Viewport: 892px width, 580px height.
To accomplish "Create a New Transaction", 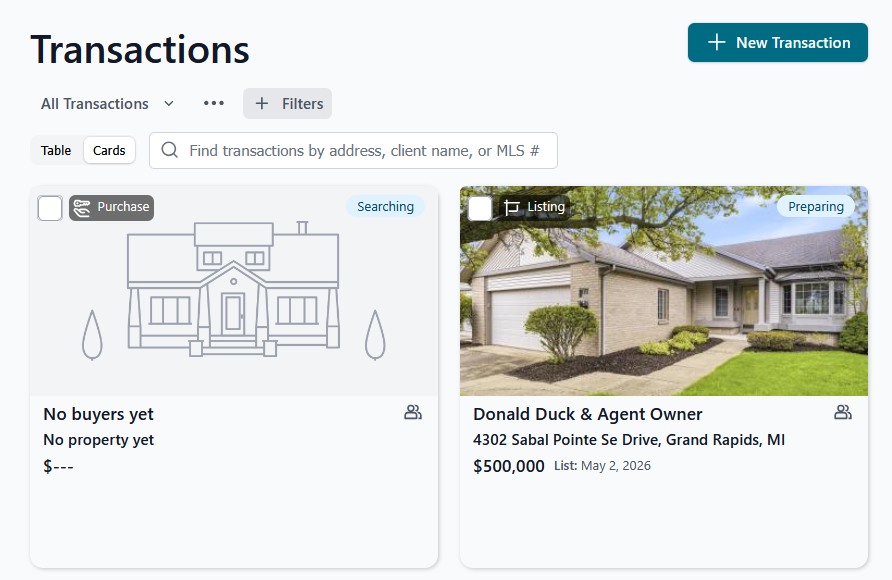I will coord(778,43).
